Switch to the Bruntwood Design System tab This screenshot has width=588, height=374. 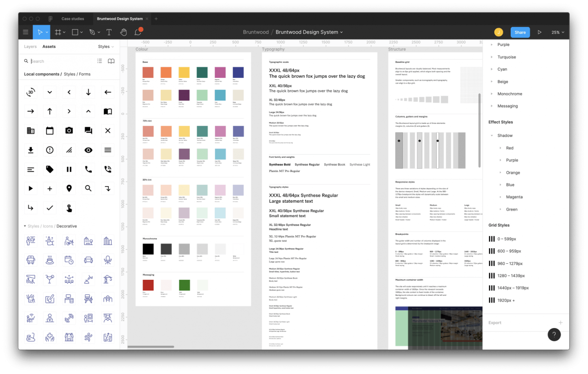click(x=120, y=18)
